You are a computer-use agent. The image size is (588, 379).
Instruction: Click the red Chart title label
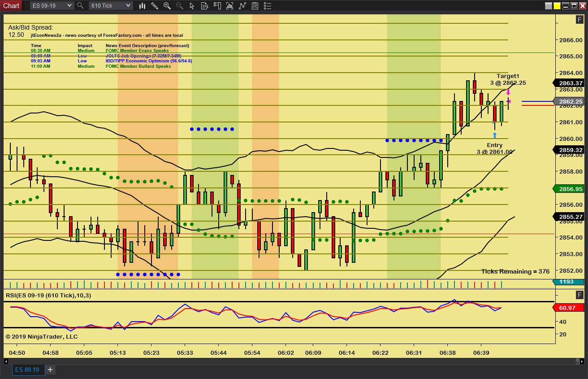pyautogui.click(x=11, y=5)
